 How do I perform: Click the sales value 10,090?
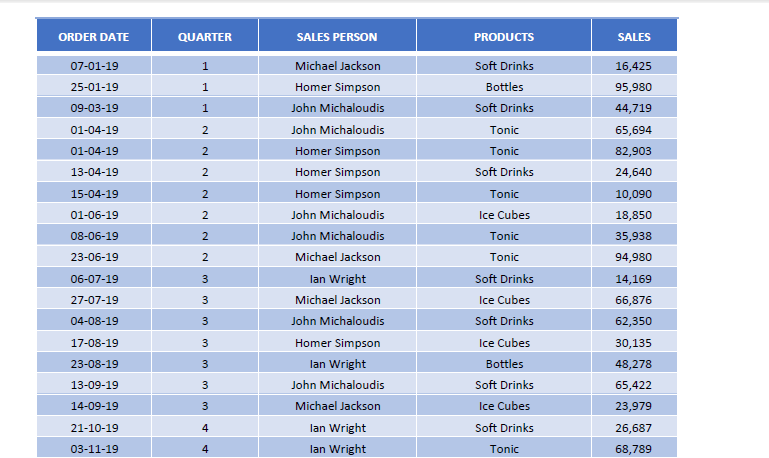634,194
